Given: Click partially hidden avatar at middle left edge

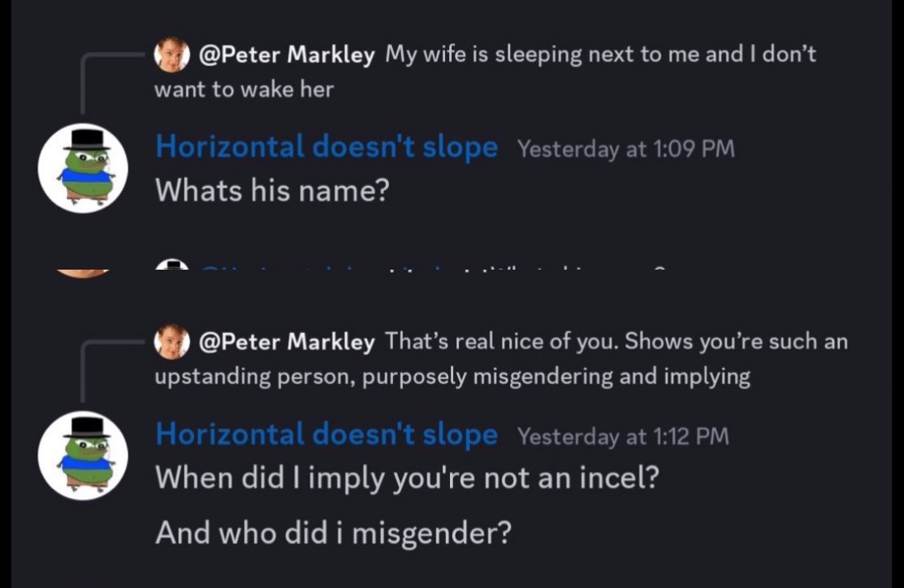Looking at the screenshot, I should (x=83, y=272).
